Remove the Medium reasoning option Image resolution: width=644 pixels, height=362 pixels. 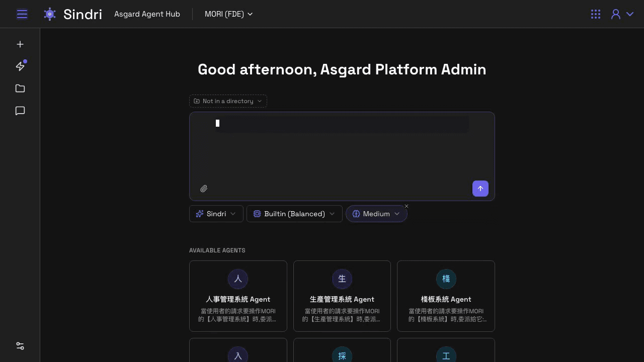(407, 206)
